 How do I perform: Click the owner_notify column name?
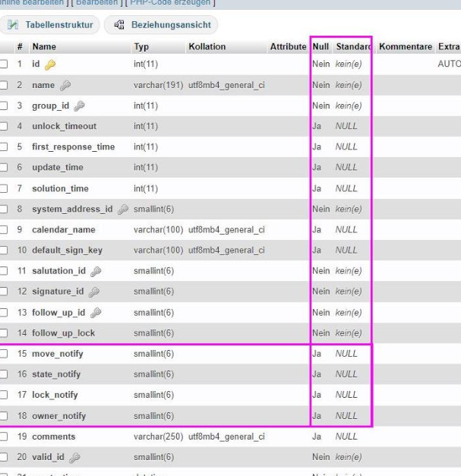pos(58,416)
